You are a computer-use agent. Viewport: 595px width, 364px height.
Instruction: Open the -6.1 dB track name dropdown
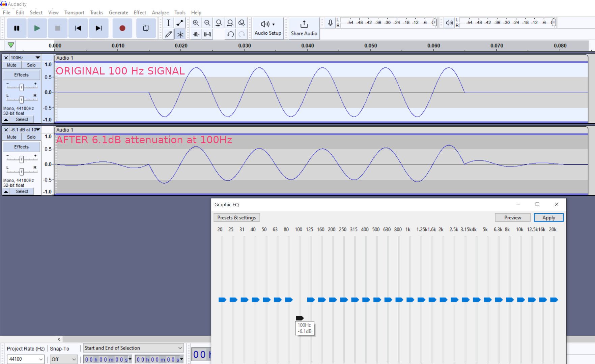click(25, 130)
